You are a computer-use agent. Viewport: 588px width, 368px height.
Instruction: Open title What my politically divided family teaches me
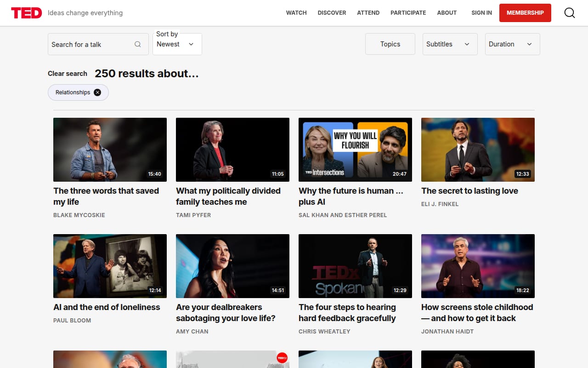228,196
